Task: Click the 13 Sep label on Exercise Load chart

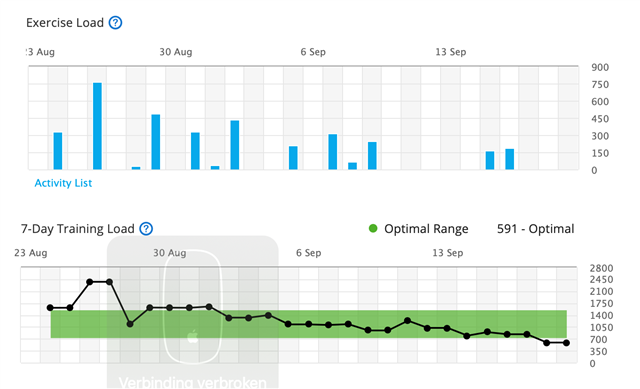Action: click(451, 52)
